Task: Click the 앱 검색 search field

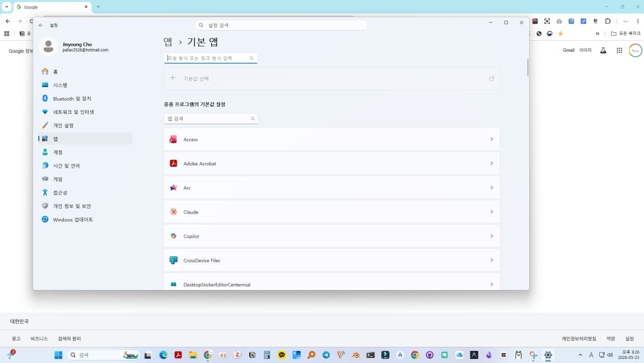Action: [211, 119]
